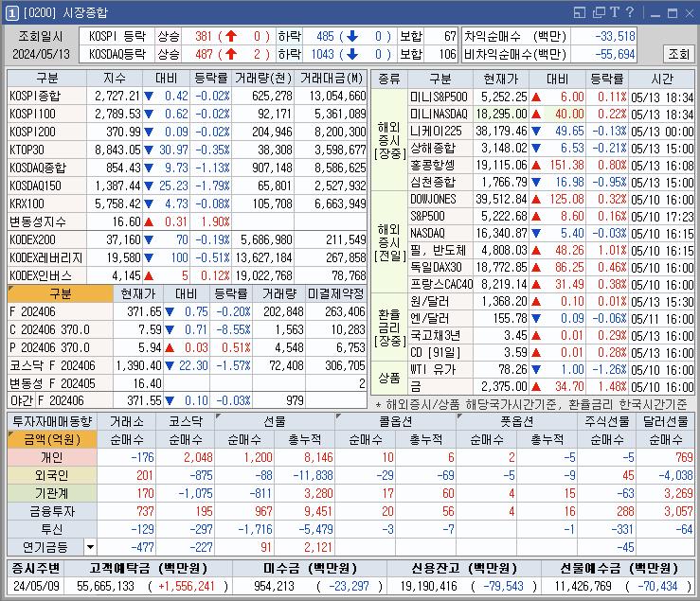Maximize the 시장종합 window
The width and height of the screenshot is (700, 601).
coord(673,13)
